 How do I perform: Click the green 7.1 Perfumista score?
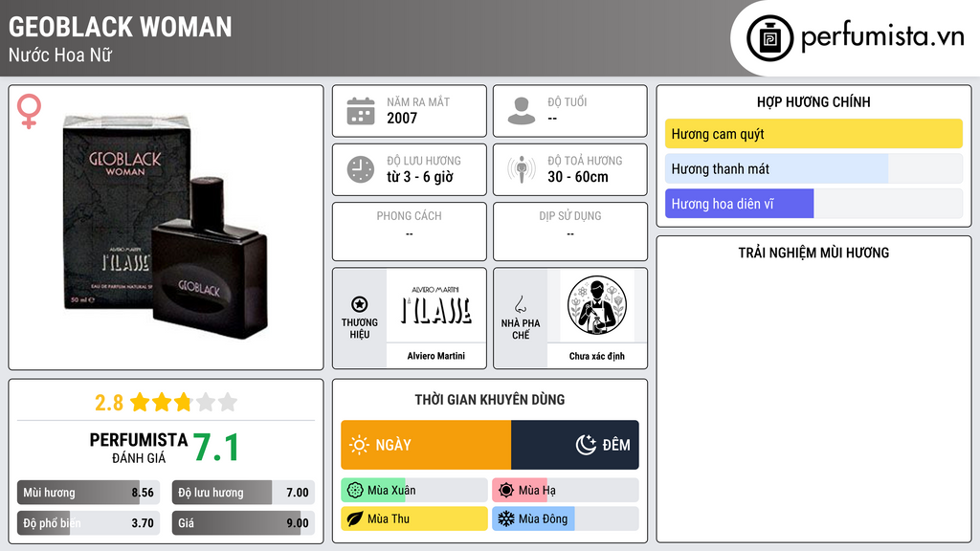215,448
